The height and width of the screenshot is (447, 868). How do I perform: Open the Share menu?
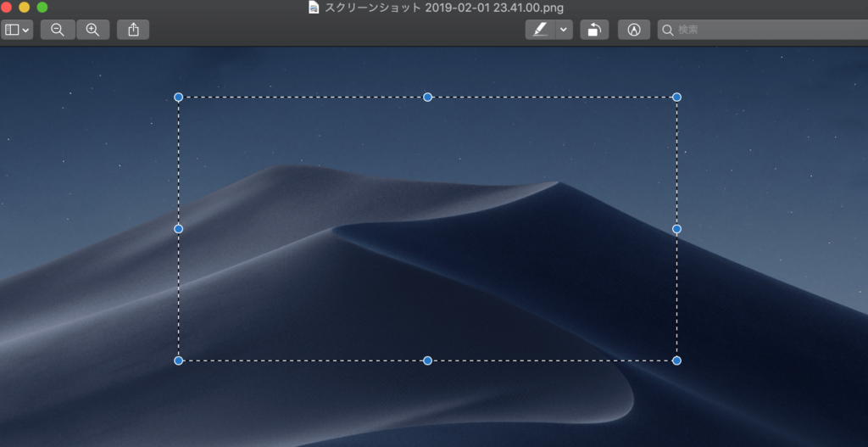(133, 30)
